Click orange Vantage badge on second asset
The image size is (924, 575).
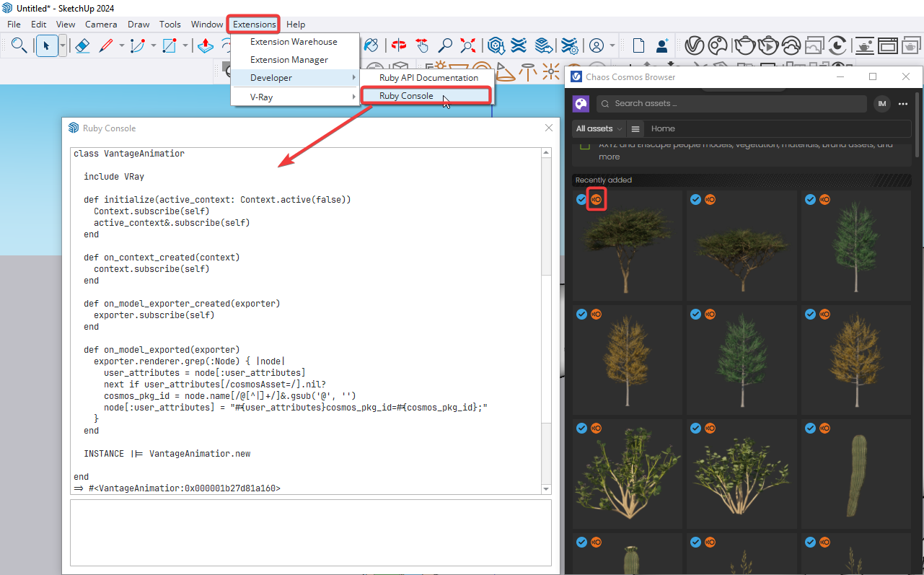point(710,199)
